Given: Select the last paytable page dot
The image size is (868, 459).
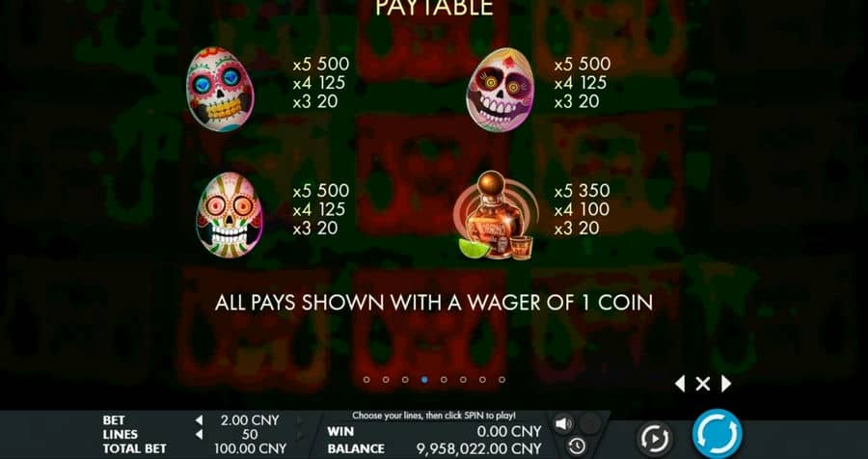Looking at the screenshot, I should coord(502,380).
